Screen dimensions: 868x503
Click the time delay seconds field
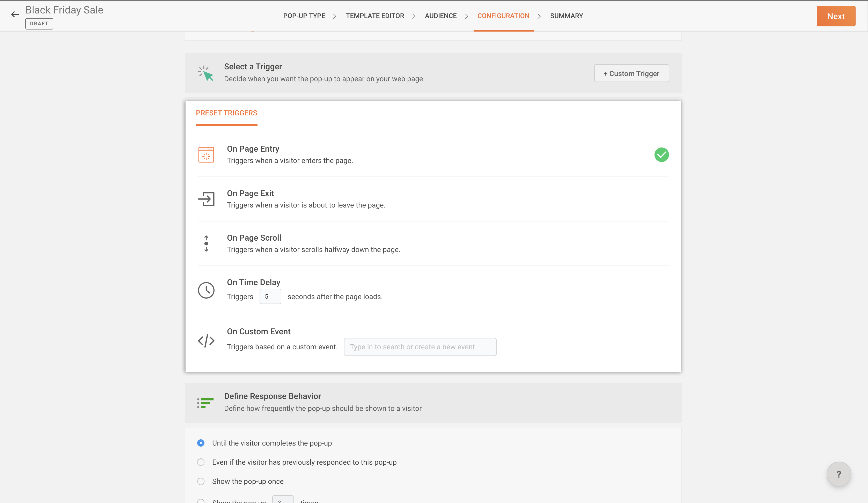point(270,297)
